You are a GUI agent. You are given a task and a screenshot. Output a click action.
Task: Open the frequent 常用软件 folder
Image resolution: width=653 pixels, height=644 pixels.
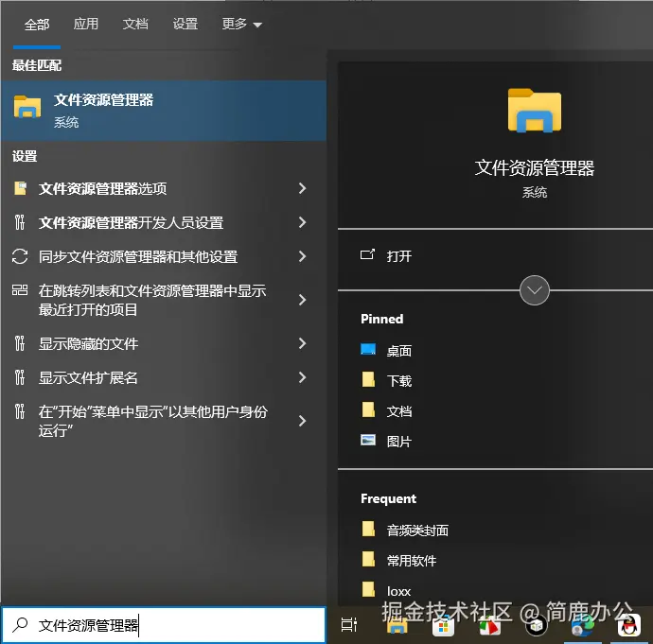(x=412, y=561)
